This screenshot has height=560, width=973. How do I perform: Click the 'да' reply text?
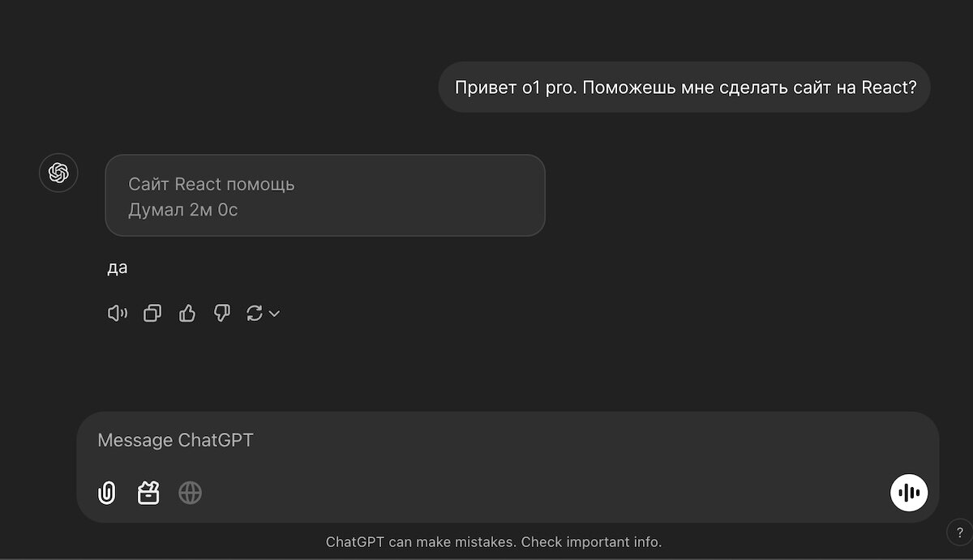coord(118,267)
